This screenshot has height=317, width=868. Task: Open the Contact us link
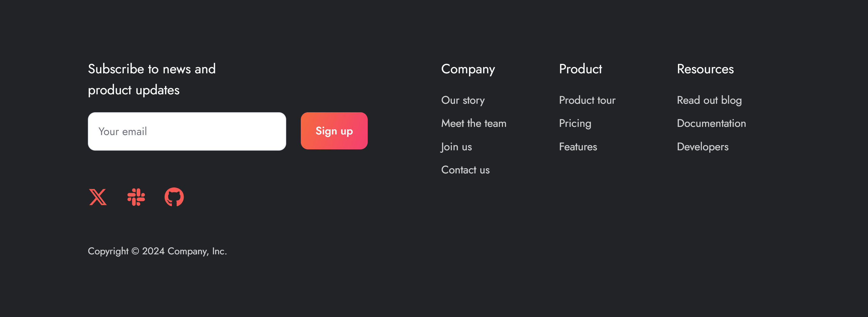[465, 170]
